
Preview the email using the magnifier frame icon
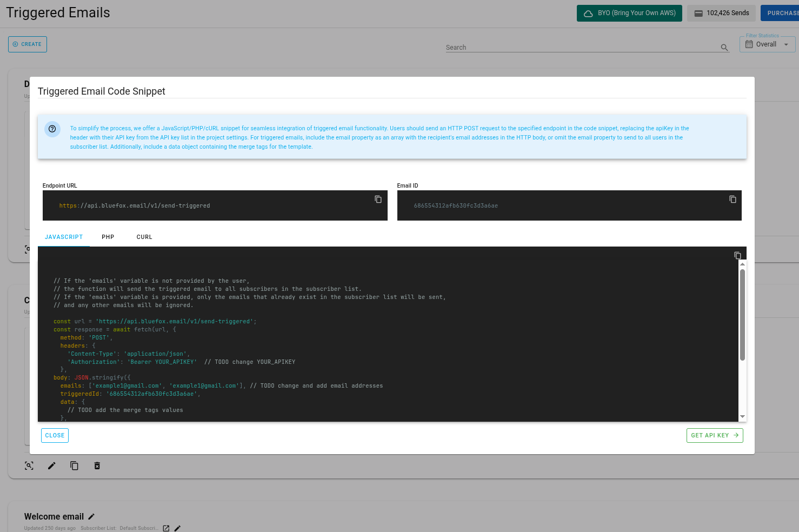click(29, 465)
